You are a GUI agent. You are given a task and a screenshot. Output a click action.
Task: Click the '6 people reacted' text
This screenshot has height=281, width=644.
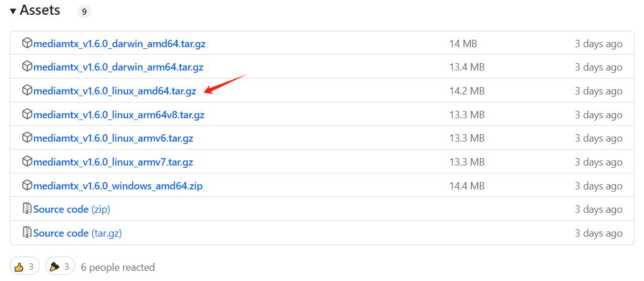118,267
